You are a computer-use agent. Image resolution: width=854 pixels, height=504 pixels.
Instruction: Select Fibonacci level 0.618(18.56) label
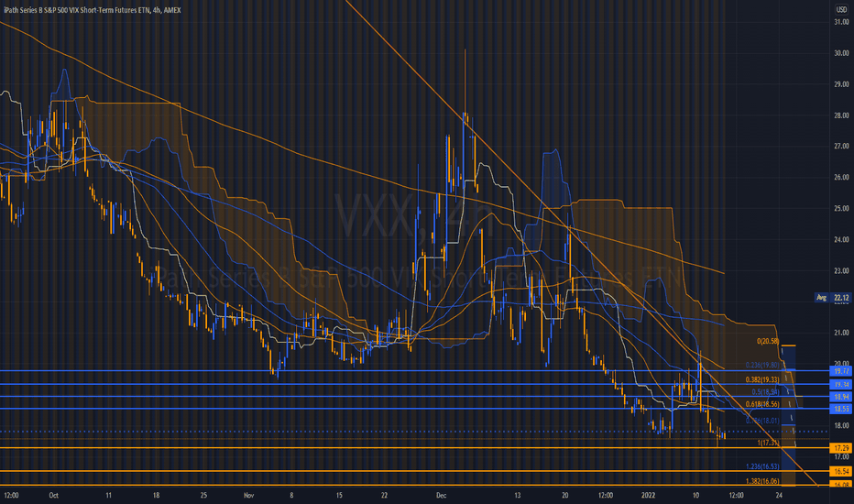point(762,404)
